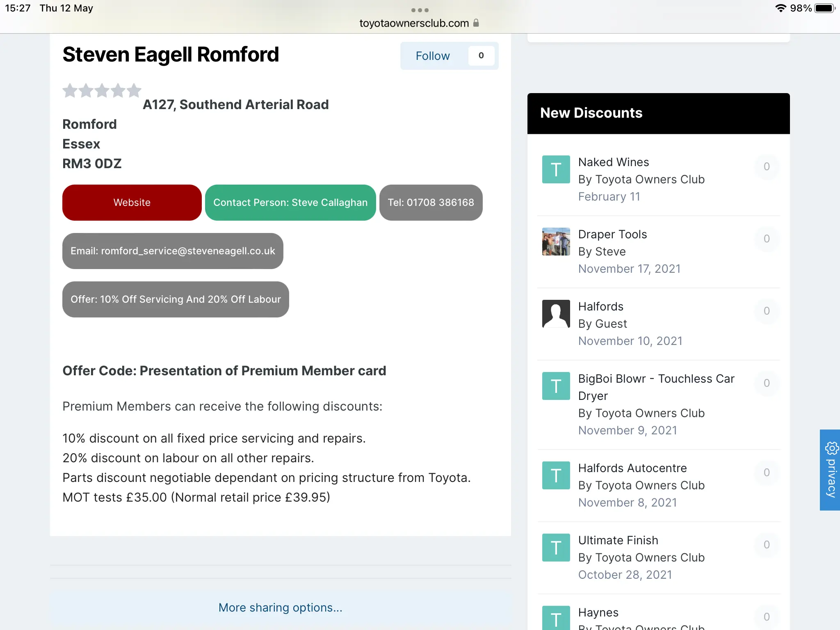Click the Steven Eagell Romford title

point(171,55)
